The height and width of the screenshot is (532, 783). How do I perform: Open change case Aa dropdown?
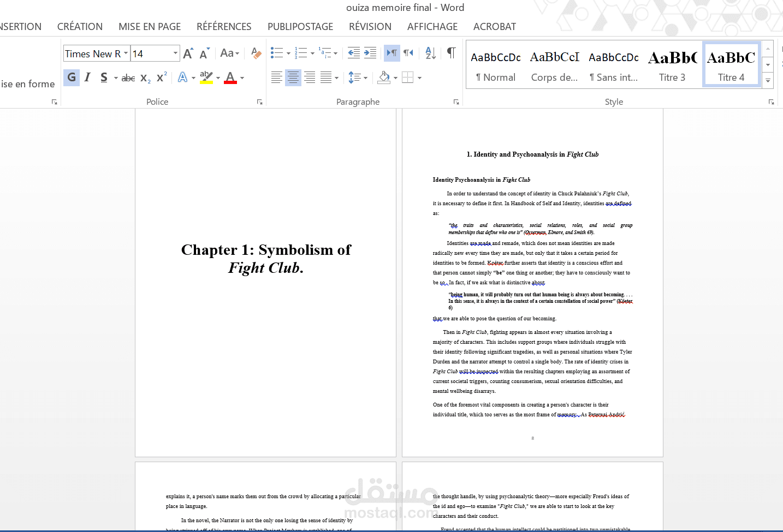(230, 53)
